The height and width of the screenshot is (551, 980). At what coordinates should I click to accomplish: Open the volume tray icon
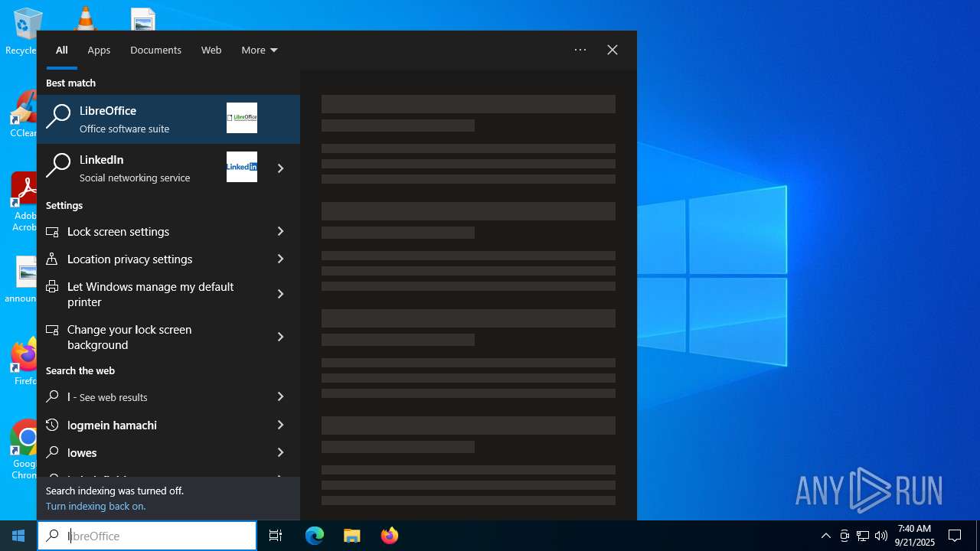tap(881, 536)
